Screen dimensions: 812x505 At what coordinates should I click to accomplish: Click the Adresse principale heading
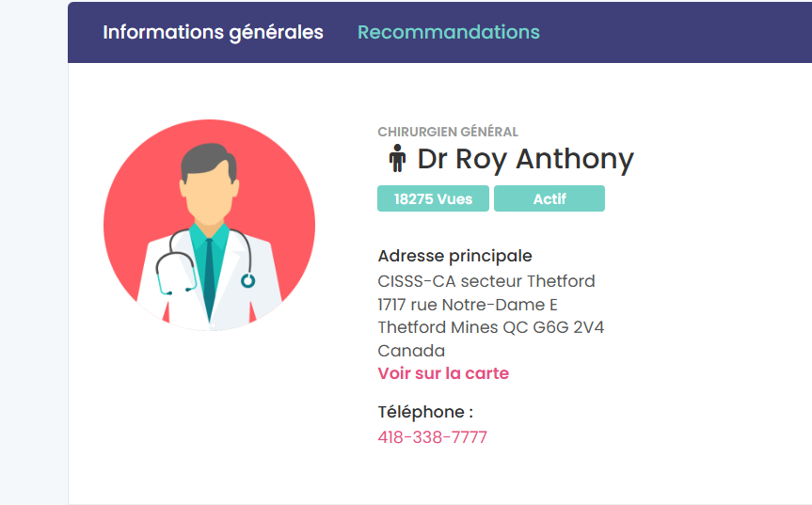point(454,256)
